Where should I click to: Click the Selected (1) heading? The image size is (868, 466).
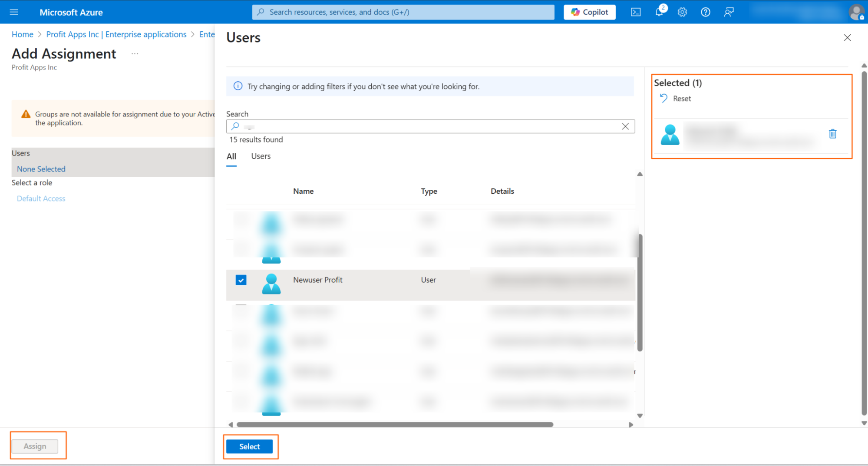tap(678, 83)
